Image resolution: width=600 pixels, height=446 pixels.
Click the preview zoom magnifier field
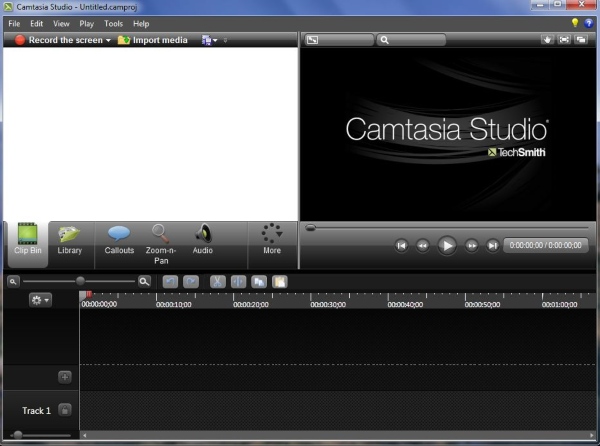pos(411,40)
